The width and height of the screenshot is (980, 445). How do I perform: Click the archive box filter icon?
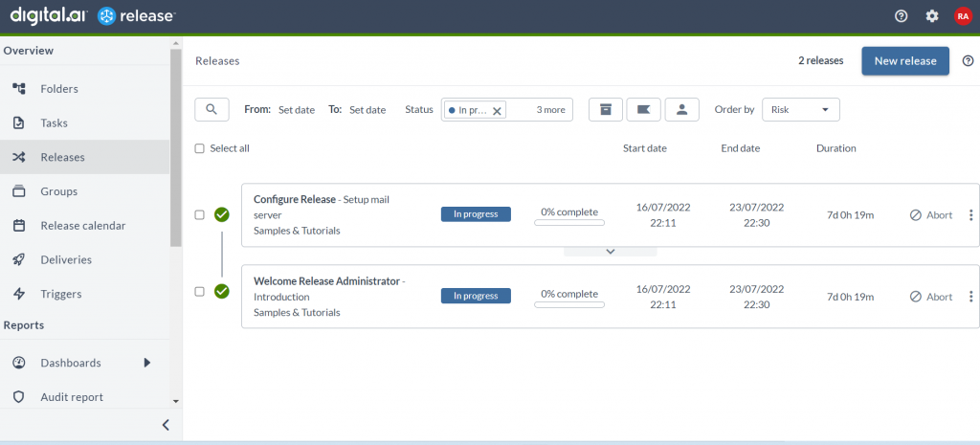(605, 109)
